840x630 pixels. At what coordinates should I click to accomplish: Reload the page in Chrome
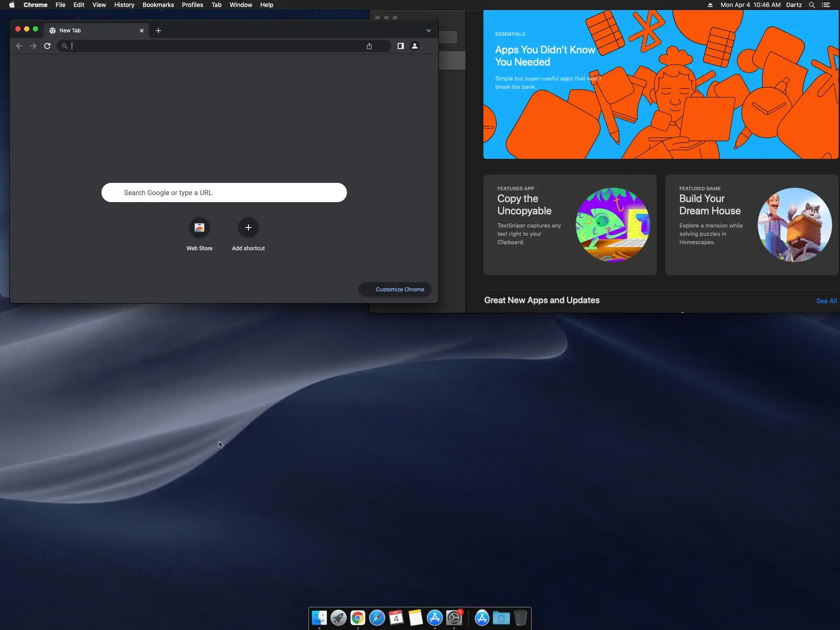pos(47,46)
